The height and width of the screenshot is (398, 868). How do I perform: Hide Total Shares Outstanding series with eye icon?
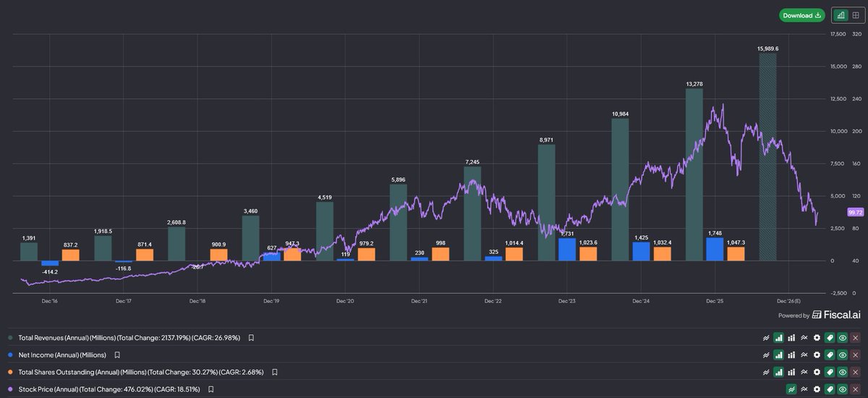(x=843, y=372)
